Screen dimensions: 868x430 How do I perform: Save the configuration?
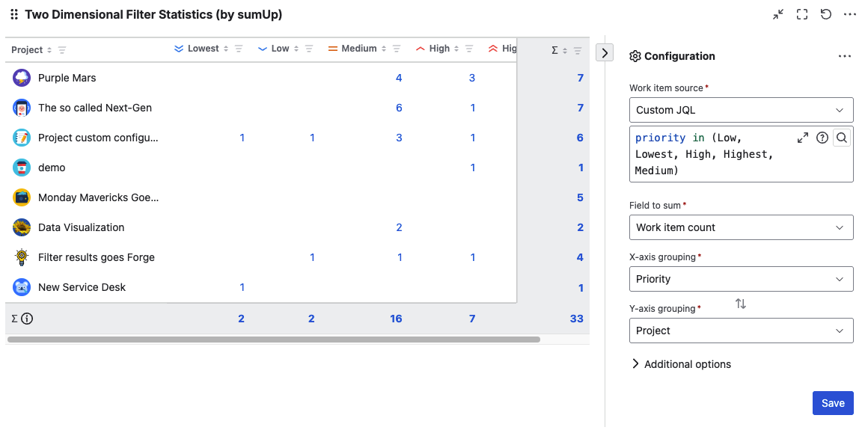832,403
